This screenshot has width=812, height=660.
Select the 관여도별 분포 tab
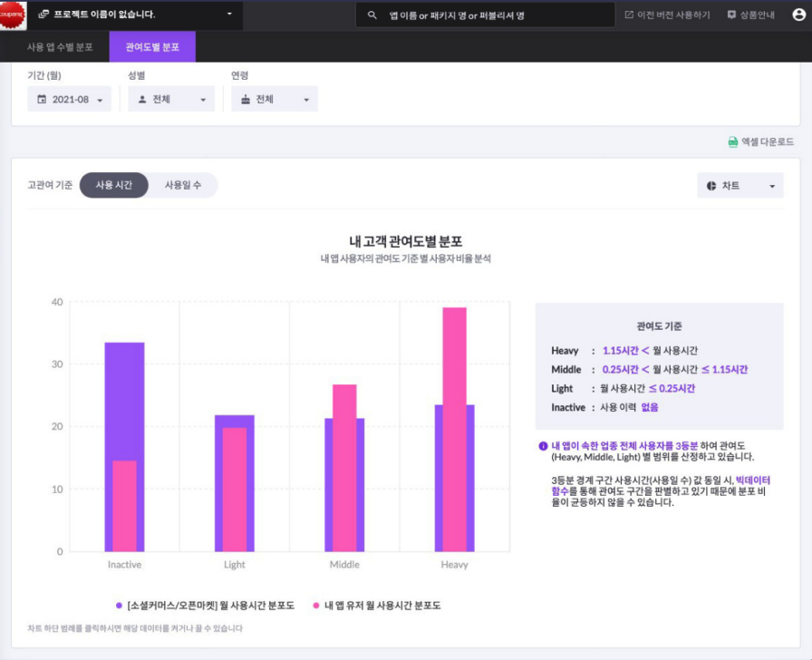point(152,46)
